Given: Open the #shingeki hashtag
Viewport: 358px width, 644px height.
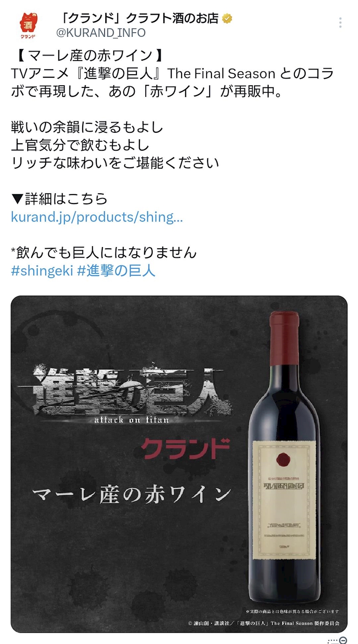Looking at the screenshot, I should [42, 271].
